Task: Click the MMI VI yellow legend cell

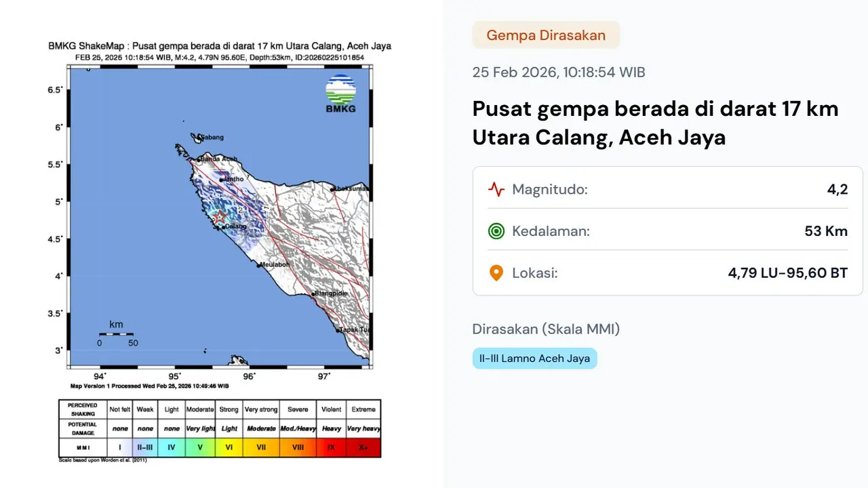Action: pos(229,447)
